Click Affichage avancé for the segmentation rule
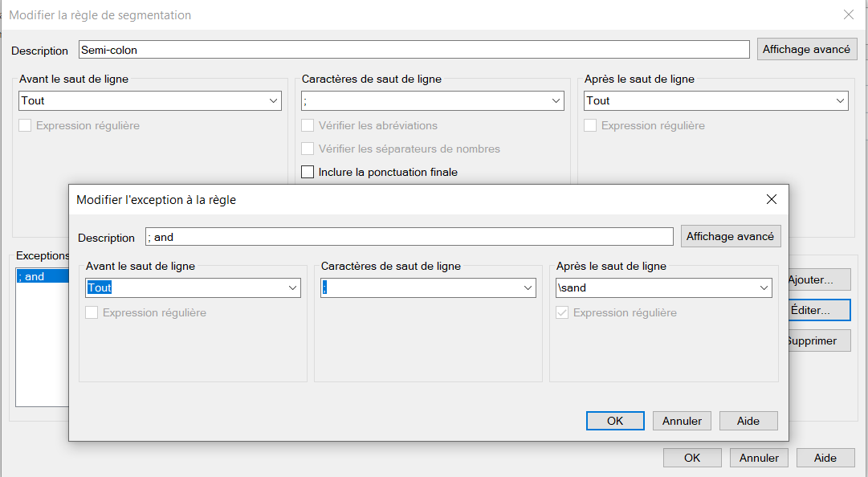The height and width of the screenshot is (477, 868). [806, 49]
